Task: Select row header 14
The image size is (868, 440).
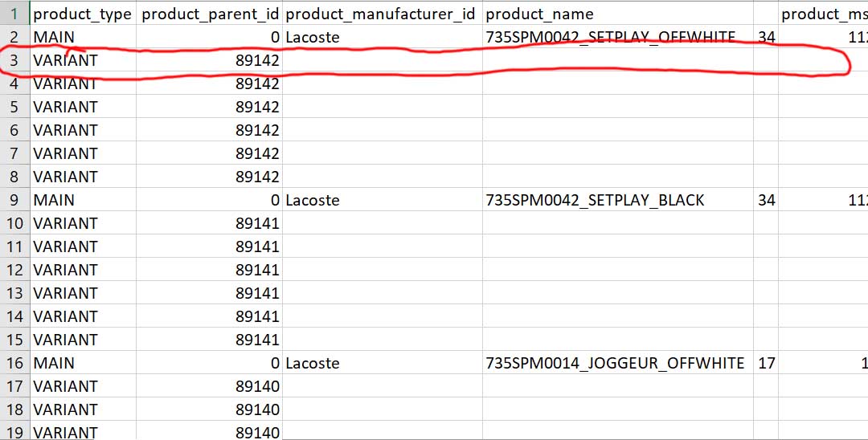Action: [x=14, y=316]
